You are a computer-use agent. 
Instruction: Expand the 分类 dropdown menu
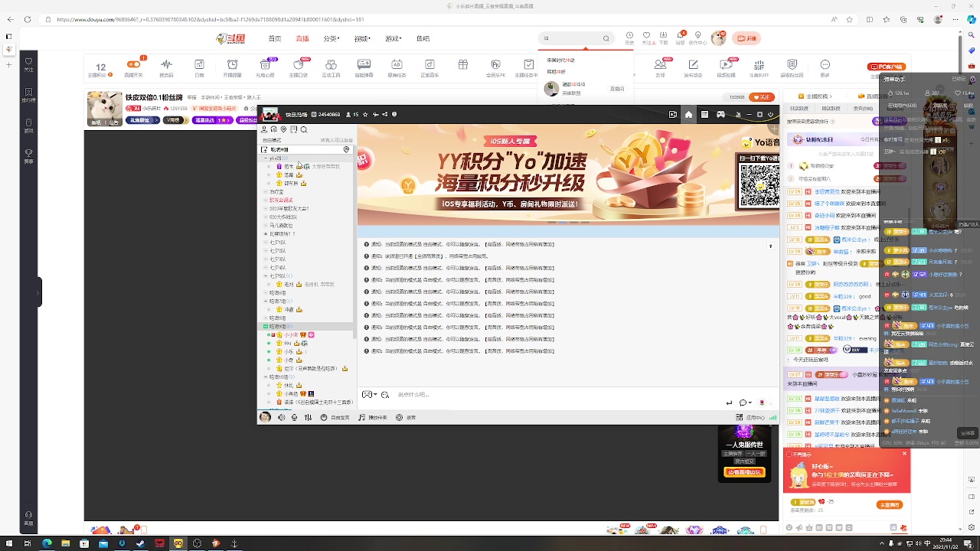click(332, 38)
